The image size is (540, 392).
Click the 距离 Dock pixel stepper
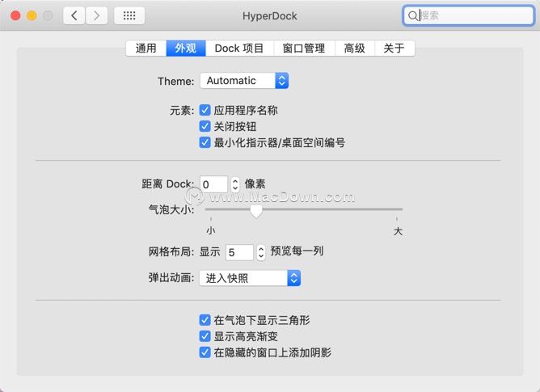pos(235,184)
